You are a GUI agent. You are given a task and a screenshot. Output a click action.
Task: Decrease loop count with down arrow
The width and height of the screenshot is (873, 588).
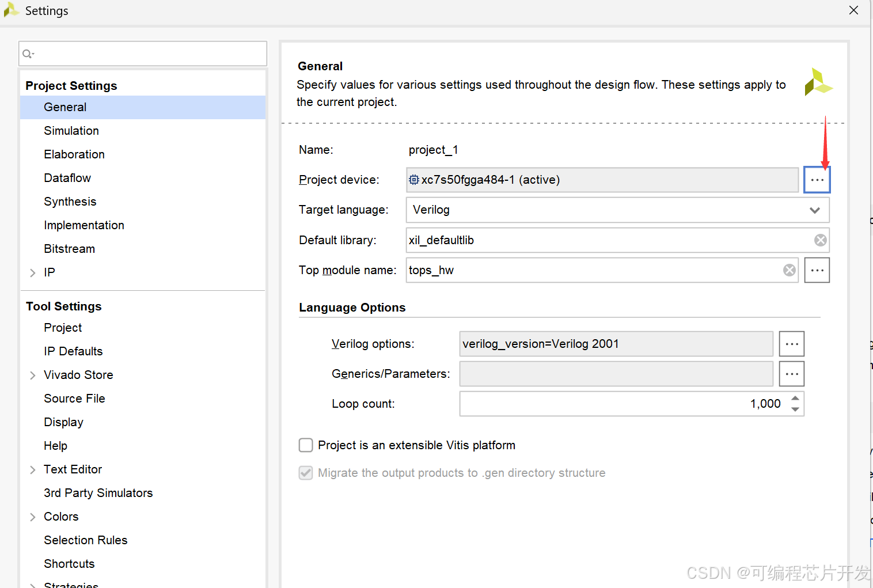795,409
